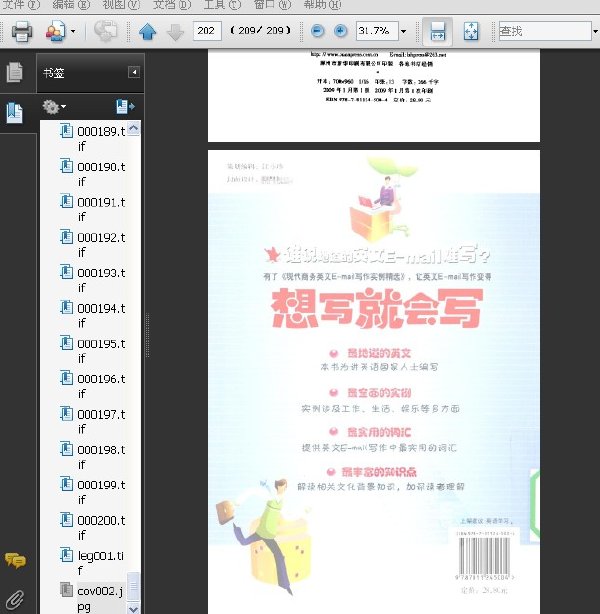The width and height of the screenshot is (600, 614).
Task: Click the grayed-out globe export icon
Action: pos(106,31)
